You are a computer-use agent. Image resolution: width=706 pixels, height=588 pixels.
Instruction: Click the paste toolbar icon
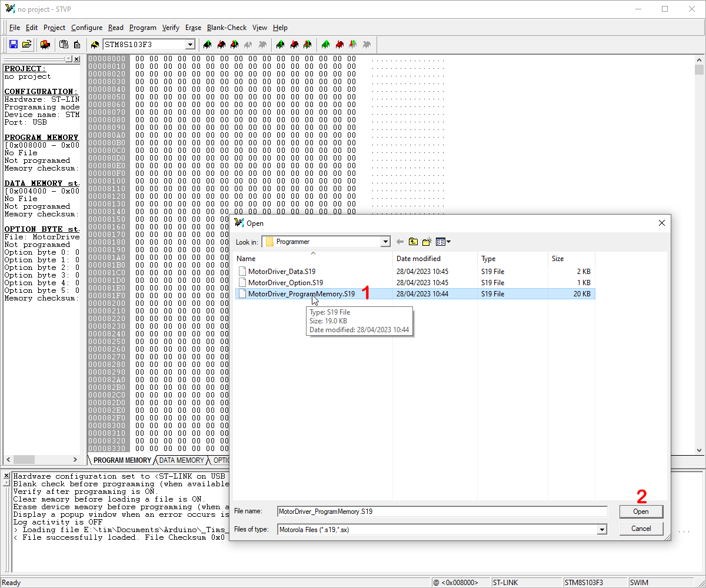pos(64,45)
